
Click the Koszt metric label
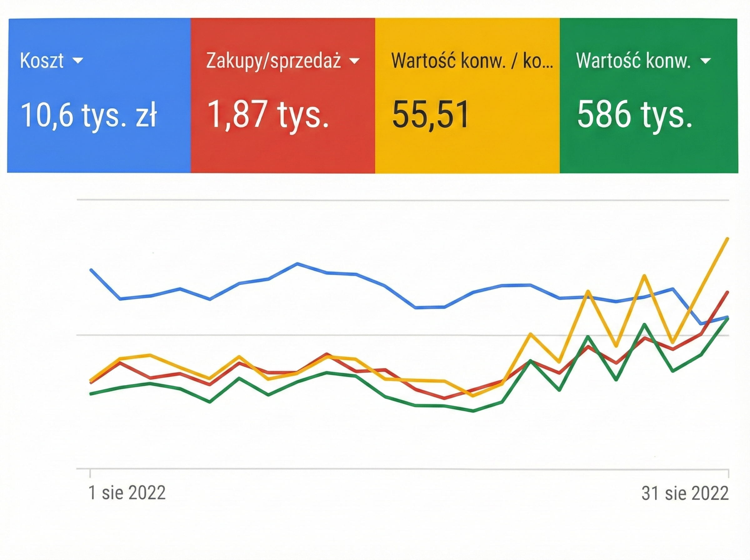click(x=42, y=61)
